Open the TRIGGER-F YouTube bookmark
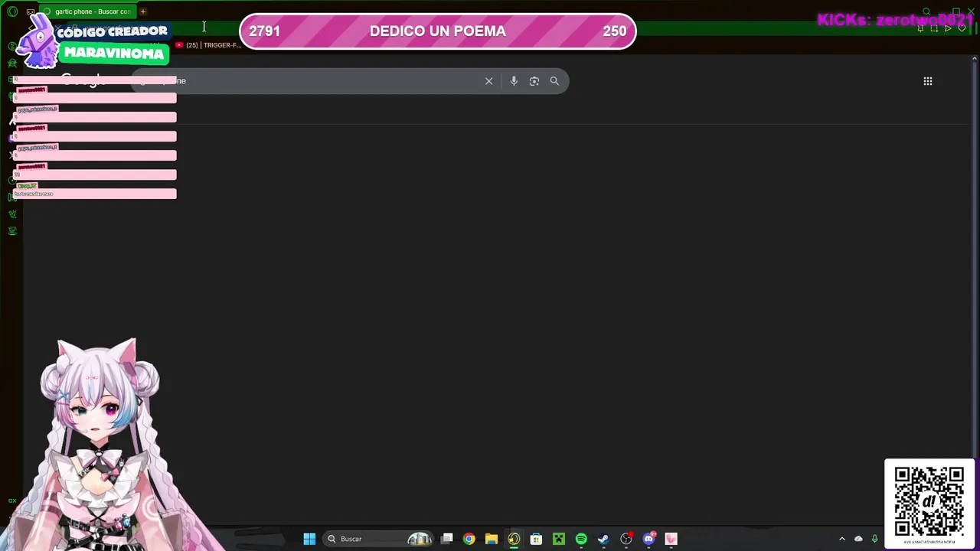 click(208, 45)
